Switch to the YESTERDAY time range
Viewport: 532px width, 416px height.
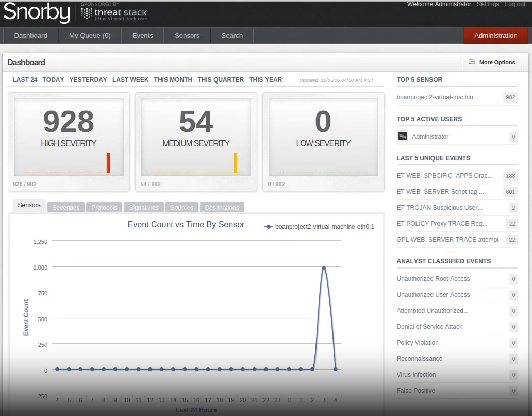click(x=88, y=80)
